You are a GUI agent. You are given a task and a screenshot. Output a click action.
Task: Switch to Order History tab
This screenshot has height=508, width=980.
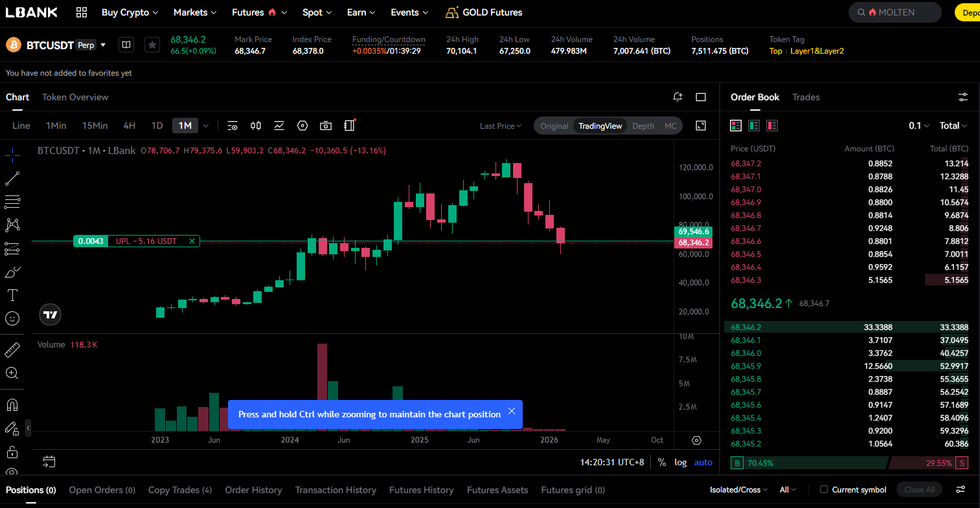coord(253,490)
